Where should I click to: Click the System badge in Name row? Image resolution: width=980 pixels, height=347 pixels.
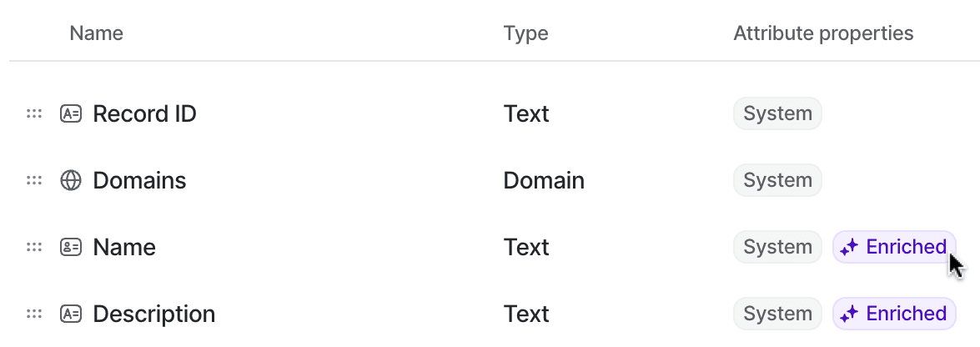click(777, 247)
